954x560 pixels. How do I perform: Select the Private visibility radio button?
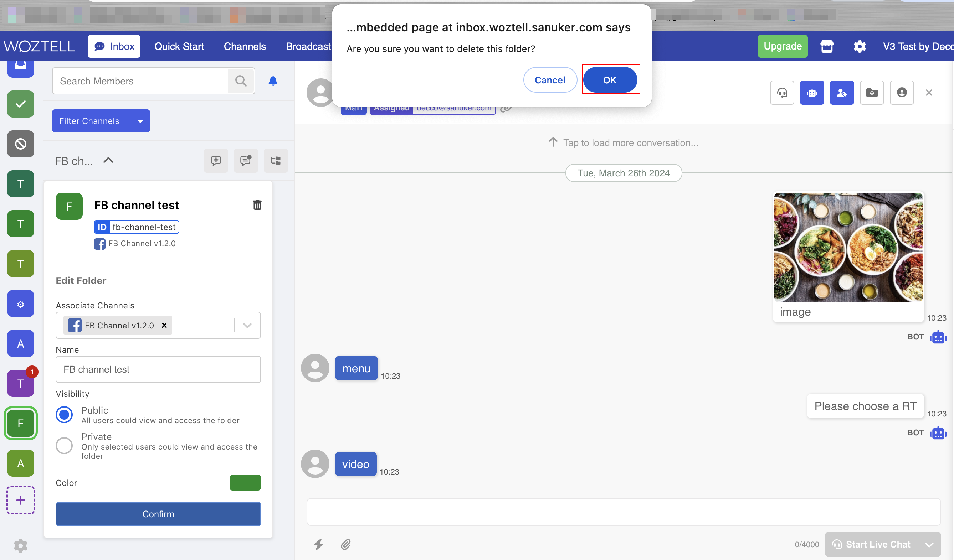[64, 445]
